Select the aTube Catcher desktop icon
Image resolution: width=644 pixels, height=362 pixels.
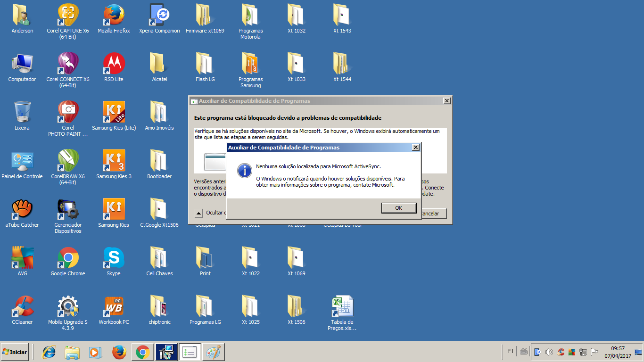coord(22,213)
